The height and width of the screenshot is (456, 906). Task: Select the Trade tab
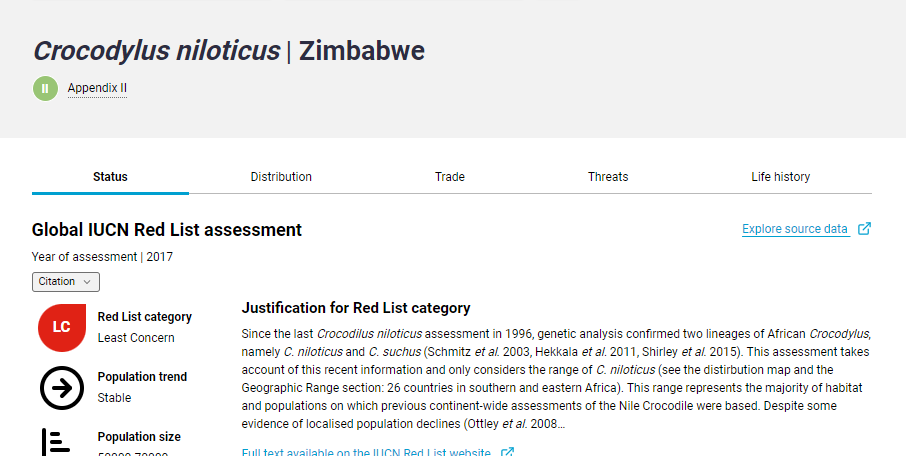click(450, 177)
